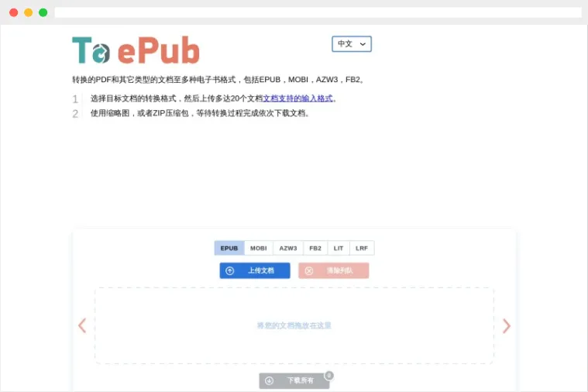
Task: Click the red 清除列队 clear queue button
Action: tap(333, 270)
